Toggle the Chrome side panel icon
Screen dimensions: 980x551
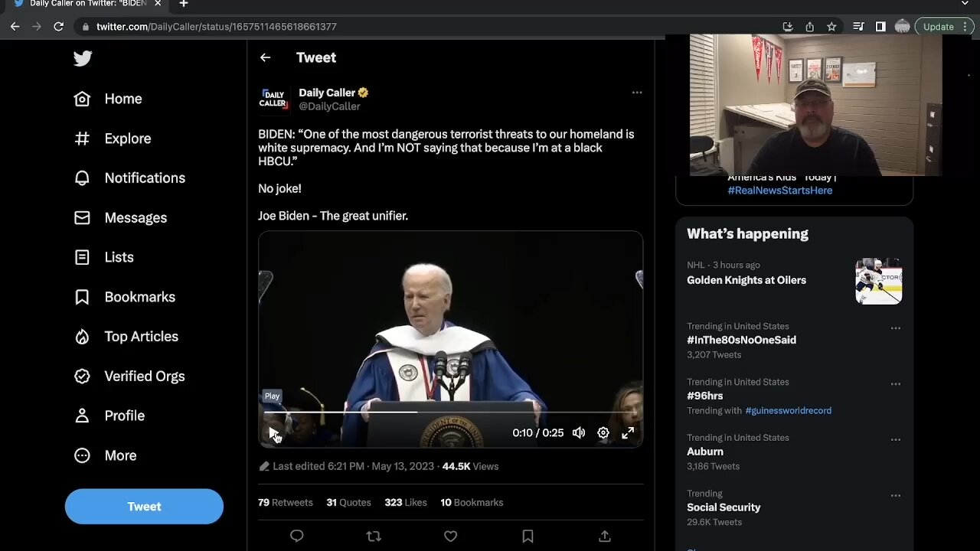pos(880,27)
